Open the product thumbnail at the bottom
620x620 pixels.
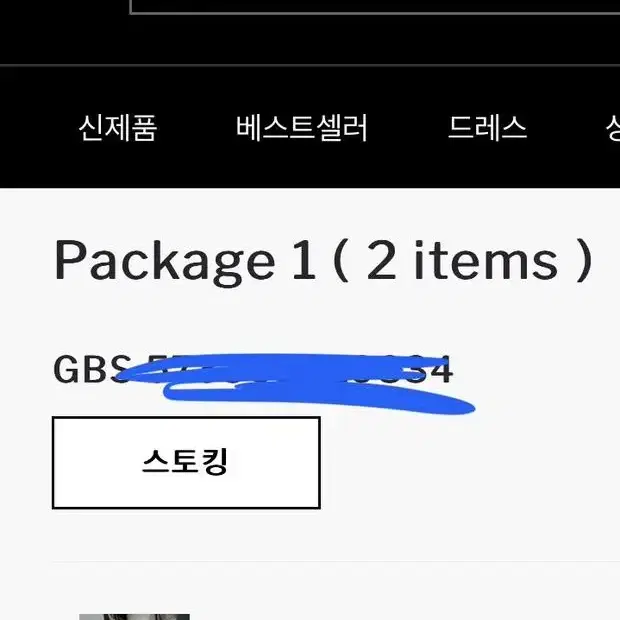click(x=134, y=617)
